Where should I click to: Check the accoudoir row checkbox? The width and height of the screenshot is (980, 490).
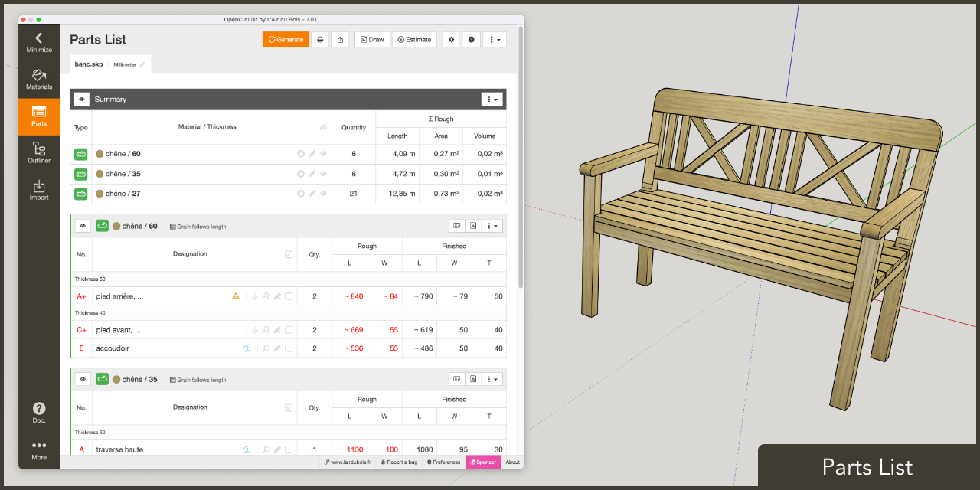pos(289,348)
